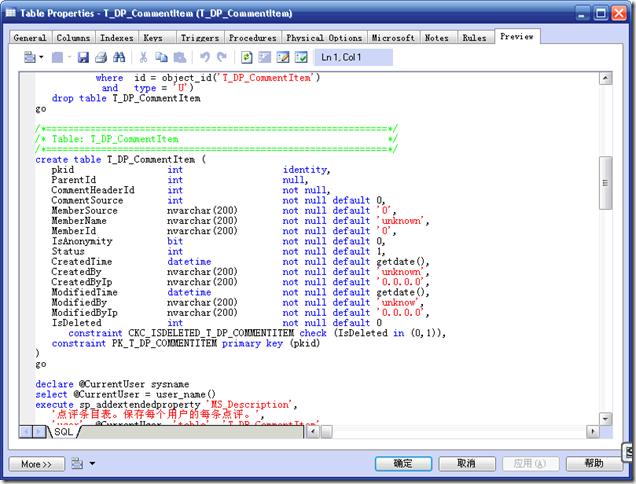The width and height of the screenshot is (636, 484).
Task: Click the vertical scrollbar thumb
Action: [x=606, y=183]
